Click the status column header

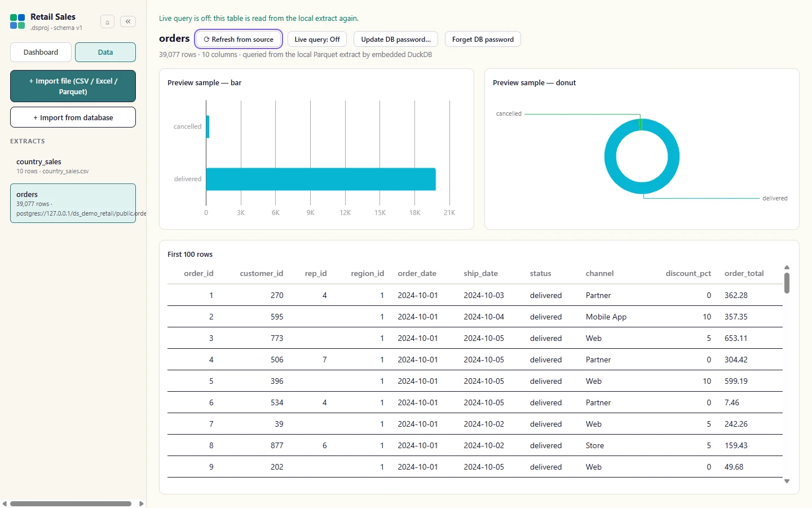point(541,273)
